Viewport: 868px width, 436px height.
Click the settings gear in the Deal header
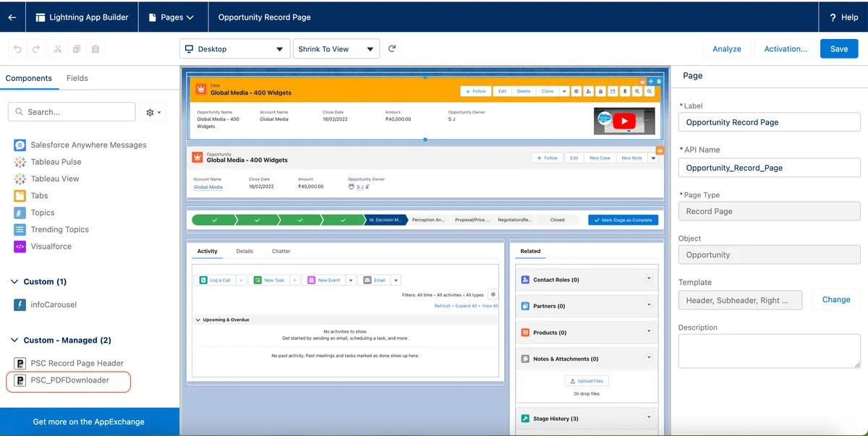point(576,91)
